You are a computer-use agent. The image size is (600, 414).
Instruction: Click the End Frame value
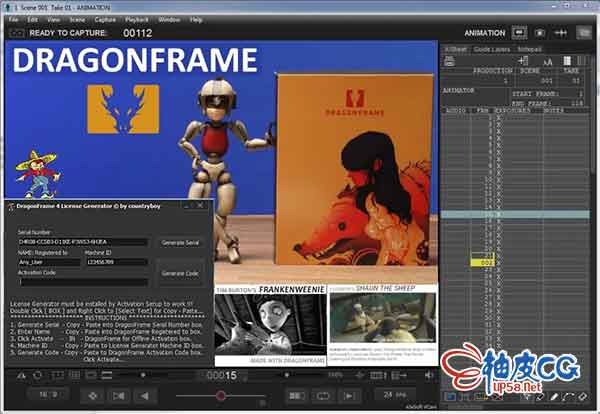click(x=577, y=103)
